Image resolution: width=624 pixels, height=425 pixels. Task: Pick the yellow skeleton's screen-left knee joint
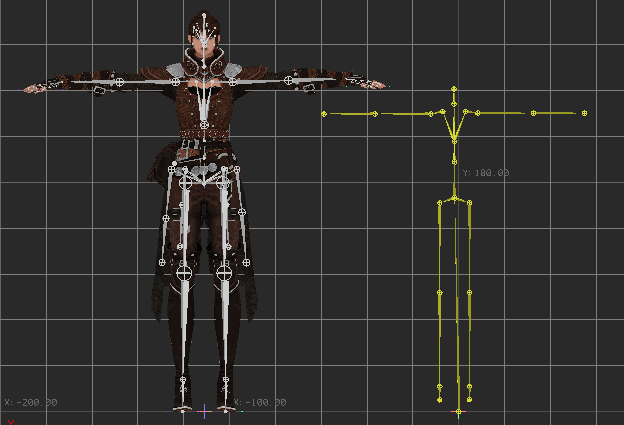tap(439, 292)
